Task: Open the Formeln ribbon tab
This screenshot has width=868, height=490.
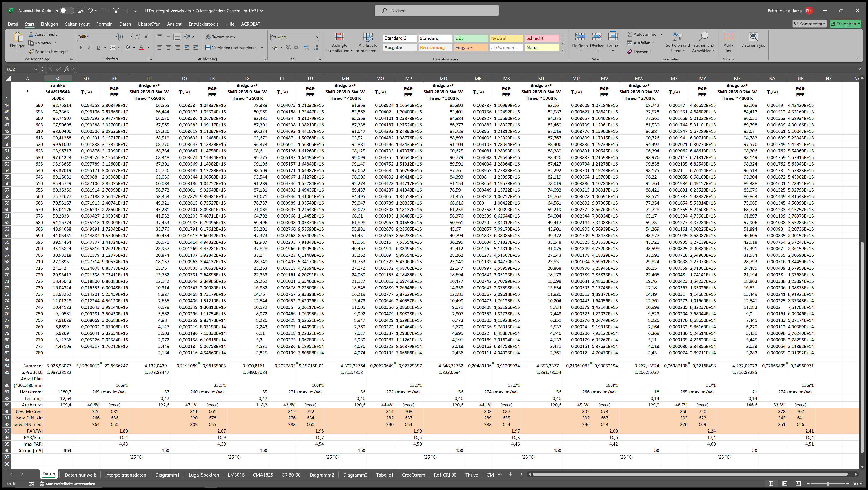Action: click(104, 24)
